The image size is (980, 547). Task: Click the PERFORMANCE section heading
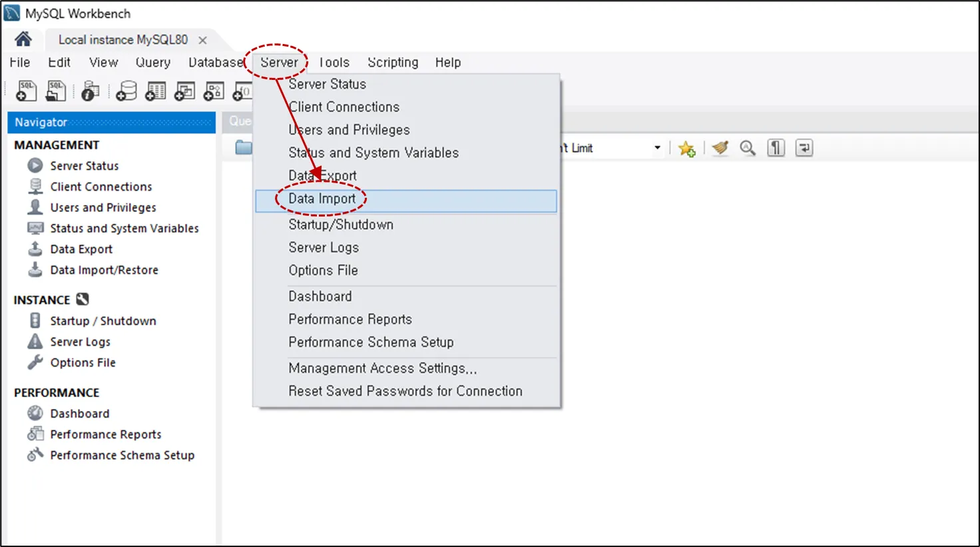click(57, 393)
